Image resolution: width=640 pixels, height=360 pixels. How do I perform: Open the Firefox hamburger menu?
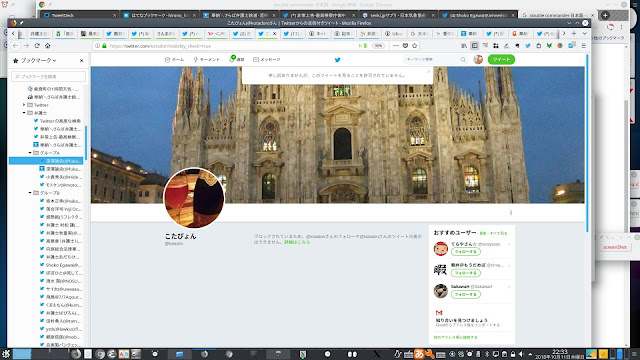click(x=584, y=46)
